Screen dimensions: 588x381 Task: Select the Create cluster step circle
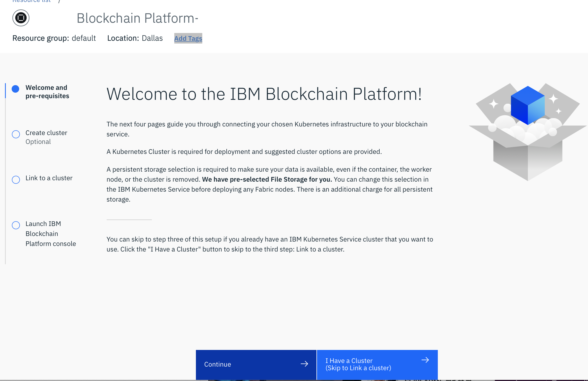[16, 134]
